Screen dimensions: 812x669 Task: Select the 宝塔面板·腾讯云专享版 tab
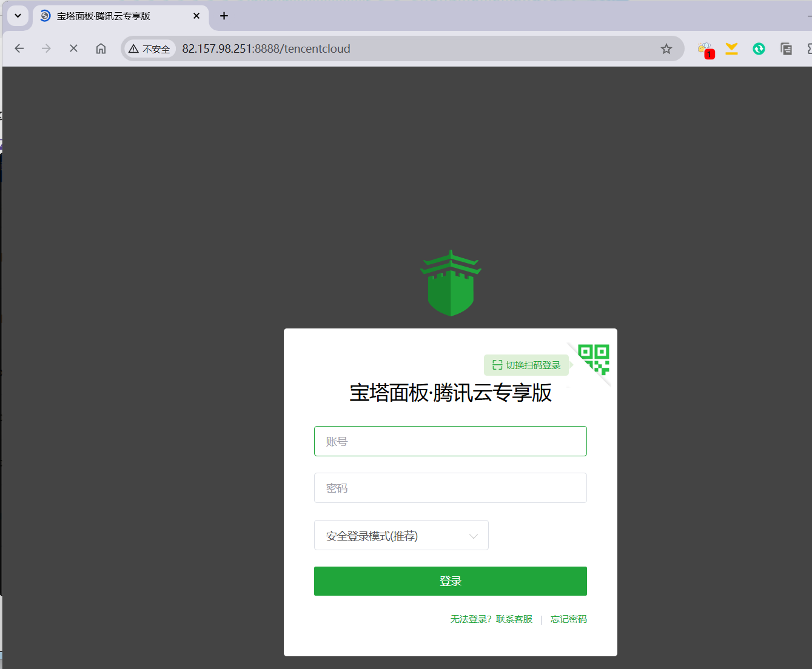click(120, 16)
